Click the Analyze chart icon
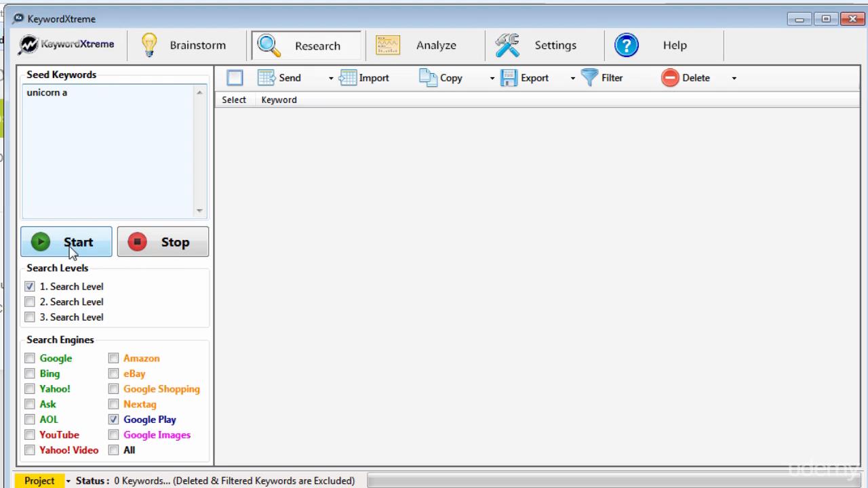The image size is (868, 488). (388, 45)
